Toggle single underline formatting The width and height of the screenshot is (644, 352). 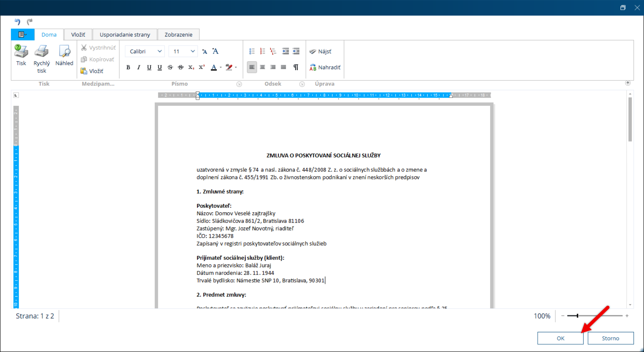(149, 67)
